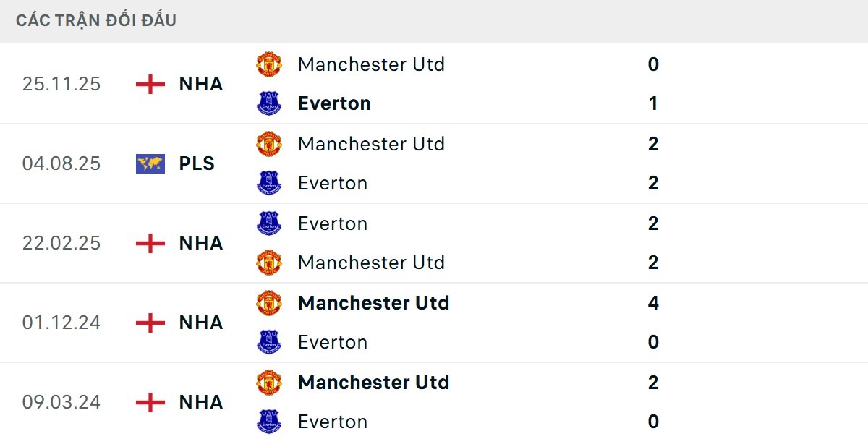Click the 22.02.25 date label
The height and width of the screenshot is (439, 868).
[x=61, y=243]
